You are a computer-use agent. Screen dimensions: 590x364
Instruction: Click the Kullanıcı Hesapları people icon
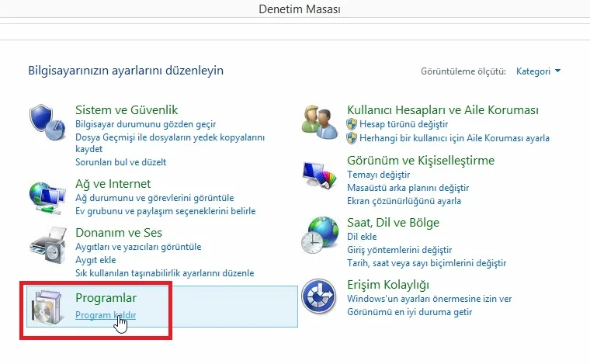pyautogui.click(x=320, y=121)
